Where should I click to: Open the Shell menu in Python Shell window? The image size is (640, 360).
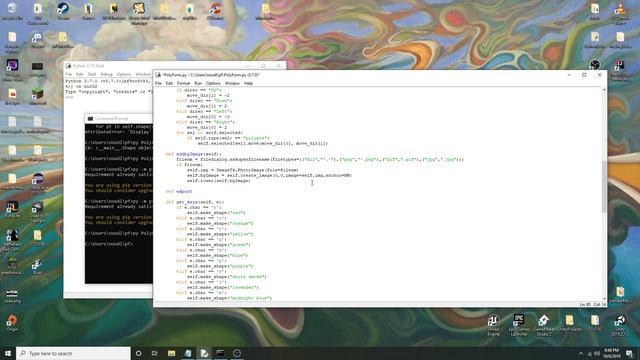[92, 74]
